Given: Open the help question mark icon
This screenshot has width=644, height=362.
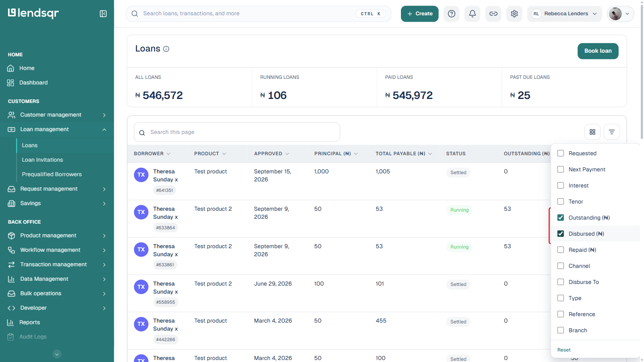Looking at the screenshot, I should coord(452,14).
